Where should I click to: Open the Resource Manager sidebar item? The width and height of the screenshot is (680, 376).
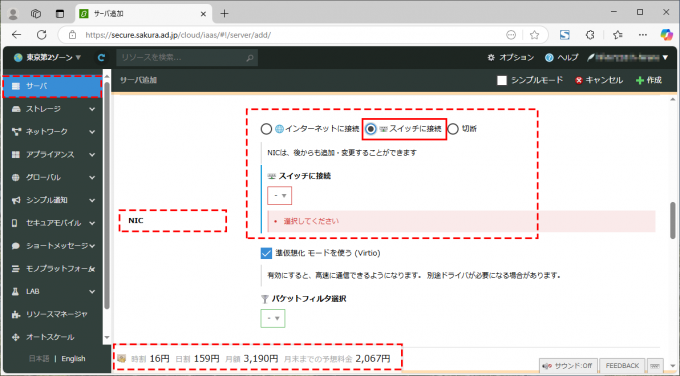click(x=53, y=314)
